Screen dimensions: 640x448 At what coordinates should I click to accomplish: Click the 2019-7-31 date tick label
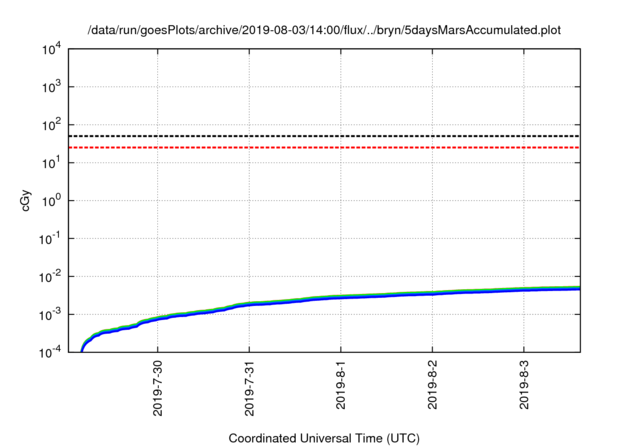tap(249, 388)
